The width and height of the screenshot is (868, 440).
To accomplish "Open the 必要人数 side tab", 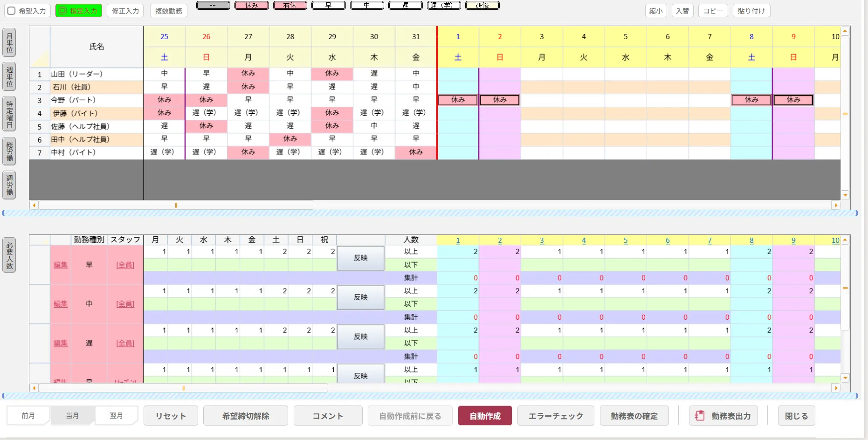I will 9,255.
